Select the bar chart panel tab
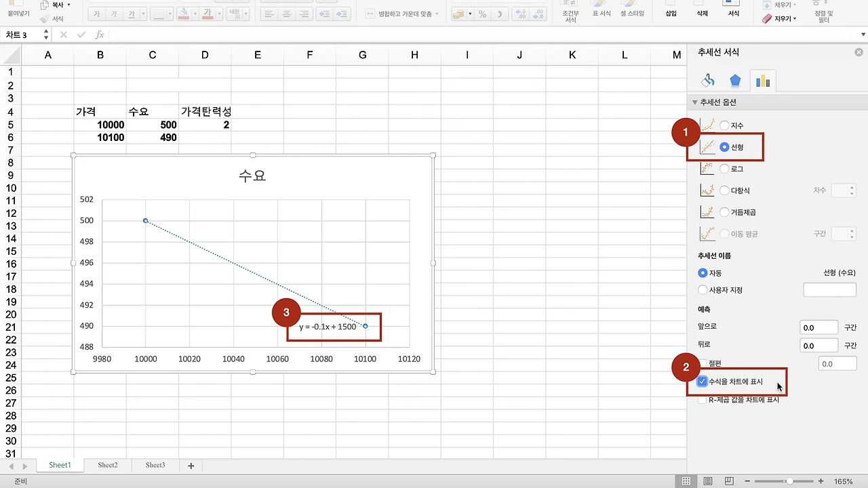Image resolution: width=868 pixels, height=488 pixels. 764,80
